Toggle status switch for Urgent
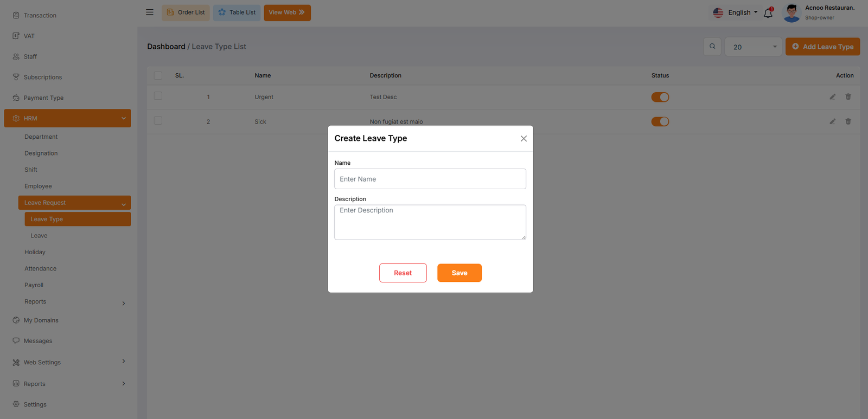The width and height of the screenshot is (868, 419). [660, 97]
